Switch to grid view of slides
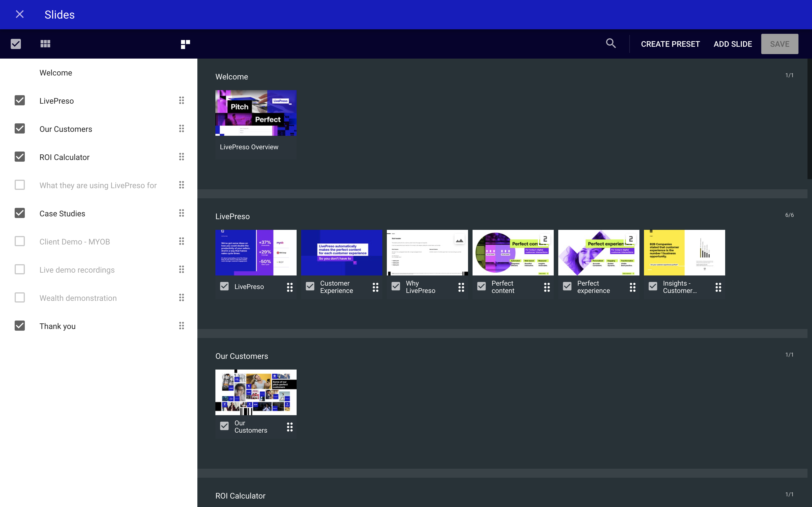This screenshot has height=507, width=812. pos(45,44)
